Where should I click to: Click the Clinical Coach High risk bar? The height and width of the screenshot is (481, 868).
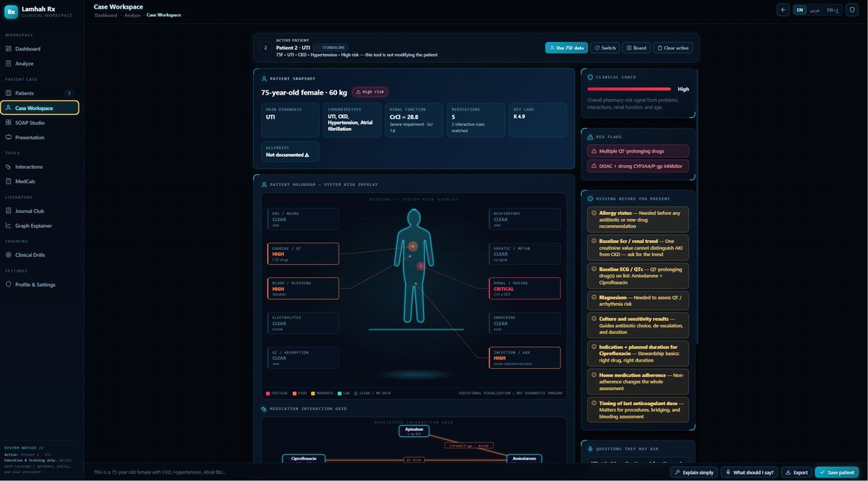pyautogui.click(x=630, y=89)
